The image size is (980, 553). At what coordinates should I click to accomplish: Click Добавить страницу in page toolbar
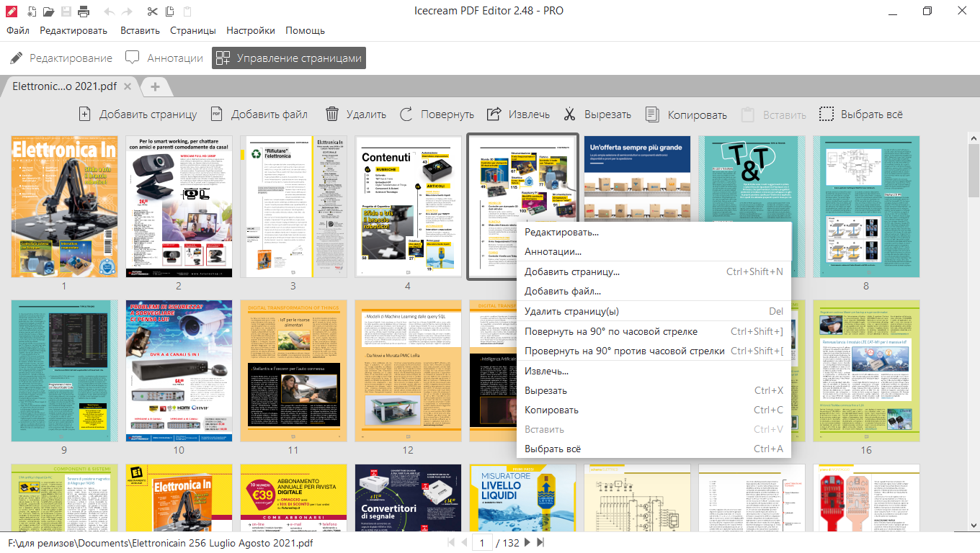tap(137, 114)
